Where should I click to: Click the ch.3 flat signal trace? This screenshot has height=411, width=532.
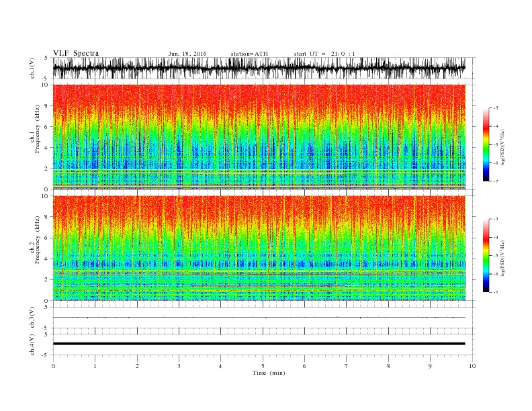click(x=259, y=318)
